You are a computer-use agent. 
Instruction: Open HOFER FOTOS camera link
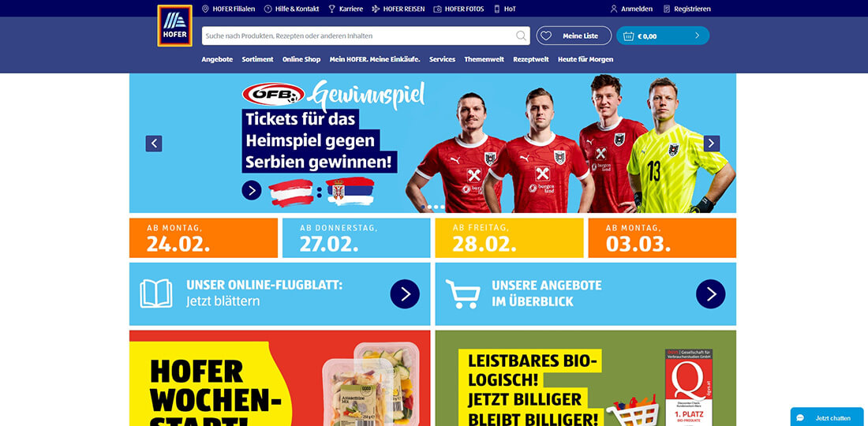[458, 9]
